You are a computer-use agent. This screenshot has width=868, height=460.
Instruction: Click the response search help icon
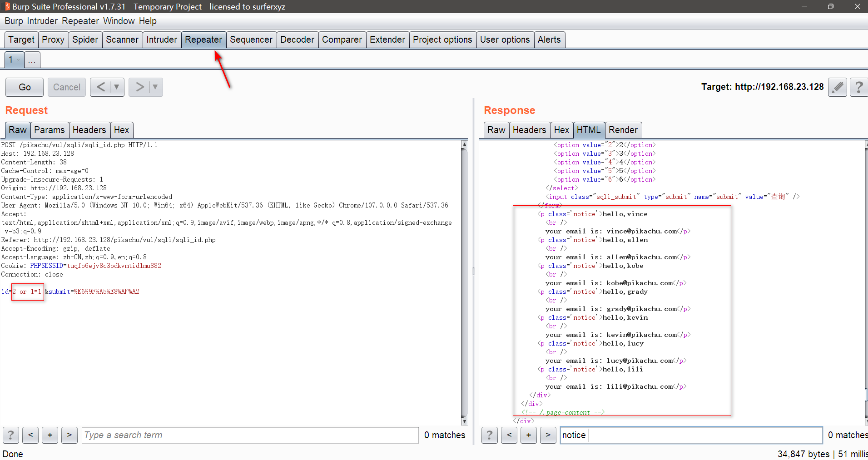click(x=489, y=435)
